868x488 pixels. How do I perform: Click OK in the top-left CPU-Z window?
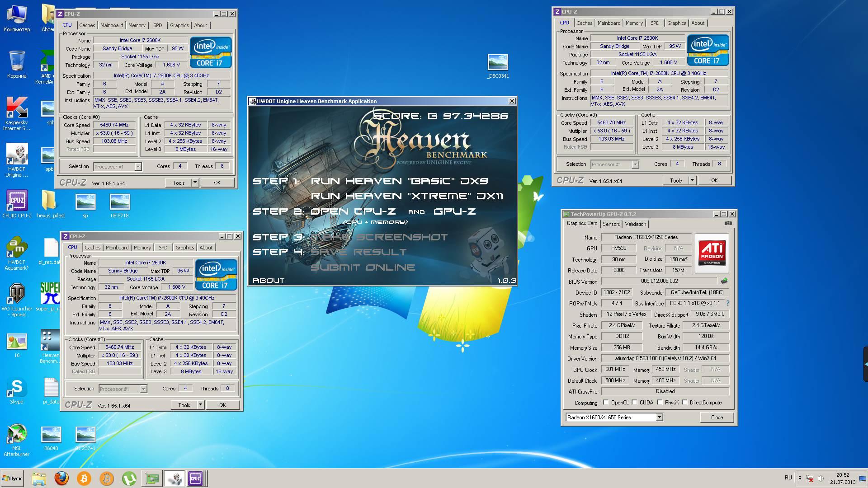click(x=217, y=183)
